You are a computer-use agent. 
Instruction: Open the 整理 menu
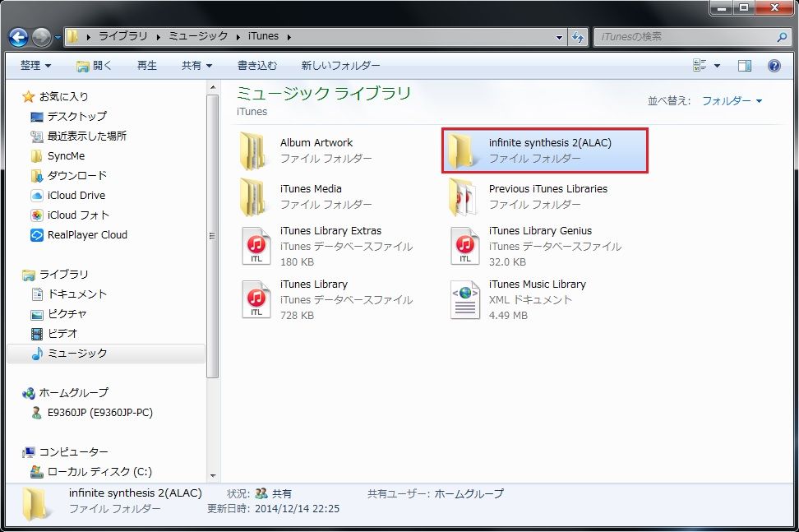(35, 65)
